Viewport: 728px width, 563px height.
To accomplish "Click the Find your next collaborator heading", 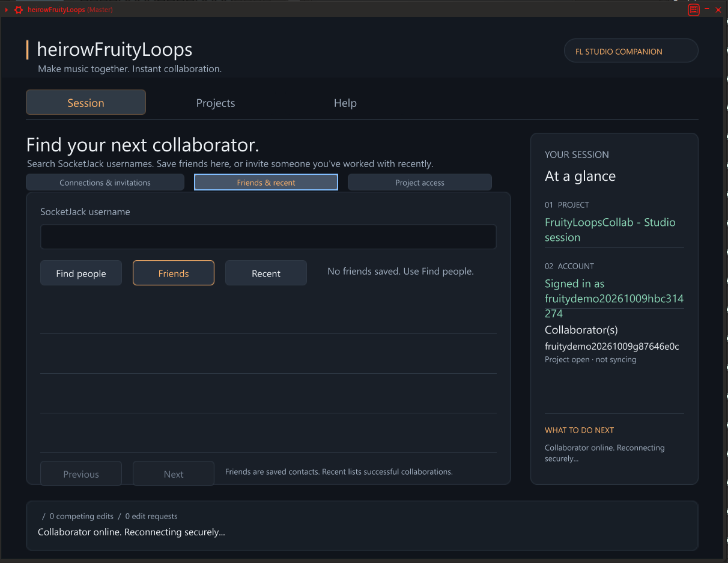I will (143, 145).
